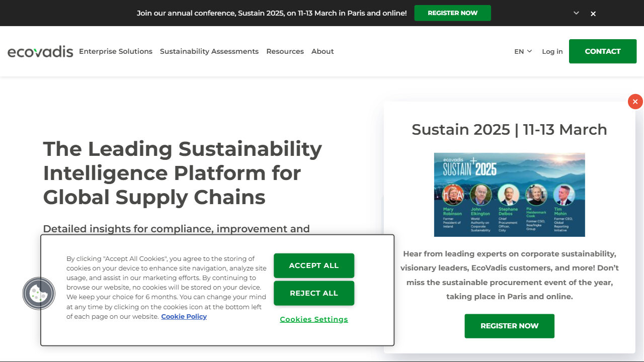Open the About menu
This screenshot has width=644, height=362.
click(x=323, y=51)
